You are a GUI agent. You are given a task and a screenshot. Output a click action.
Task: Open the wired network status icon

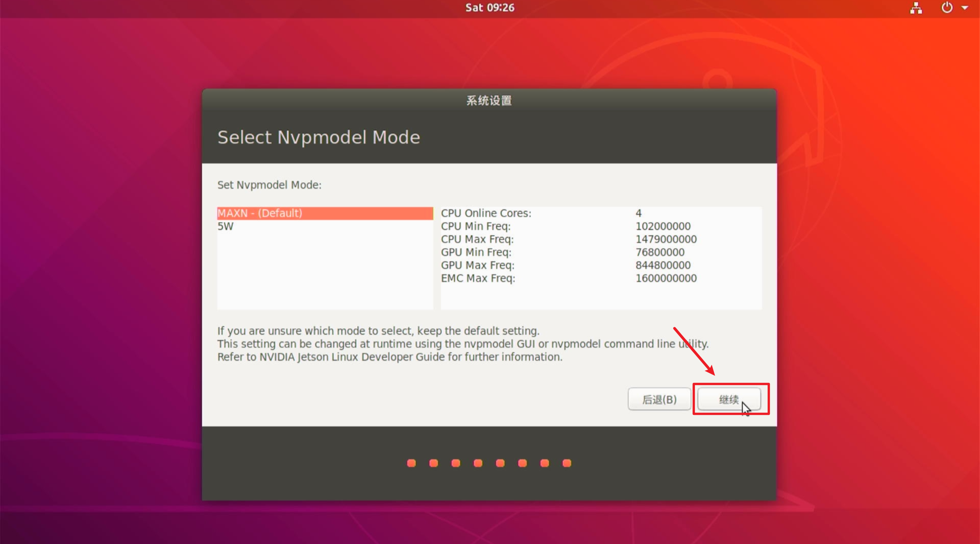[x=916, y=8]
